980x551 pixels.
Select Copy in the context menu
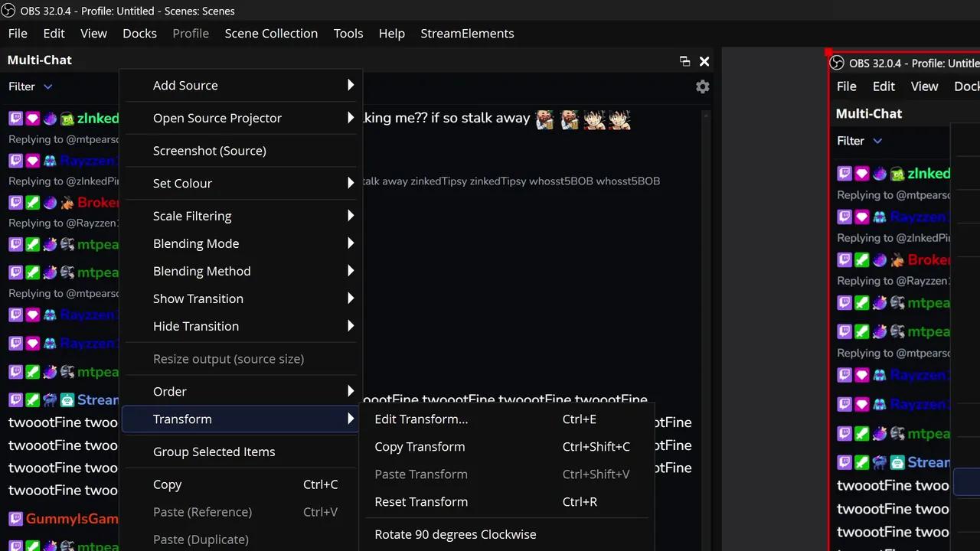pyautogui.click(x=240, y=484)
